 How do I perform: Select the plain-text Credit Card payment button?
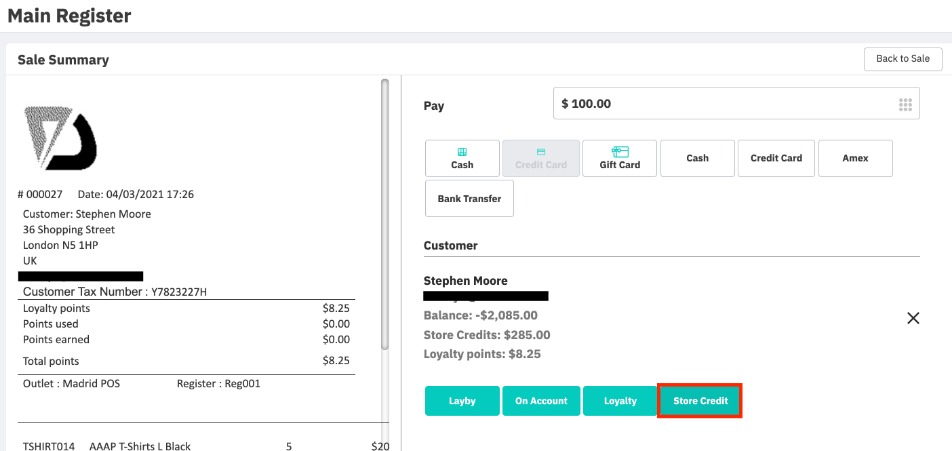point(776,158)
